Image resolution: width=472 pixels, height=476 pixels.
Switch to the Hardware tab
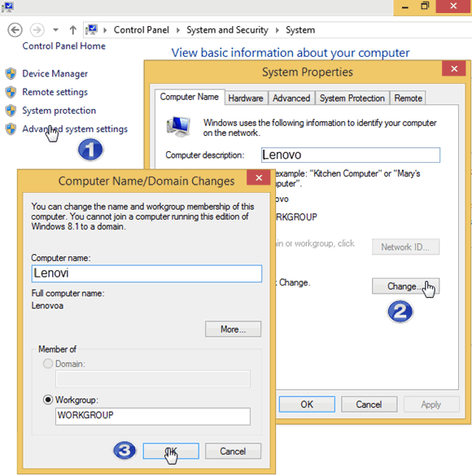(246, 98)
